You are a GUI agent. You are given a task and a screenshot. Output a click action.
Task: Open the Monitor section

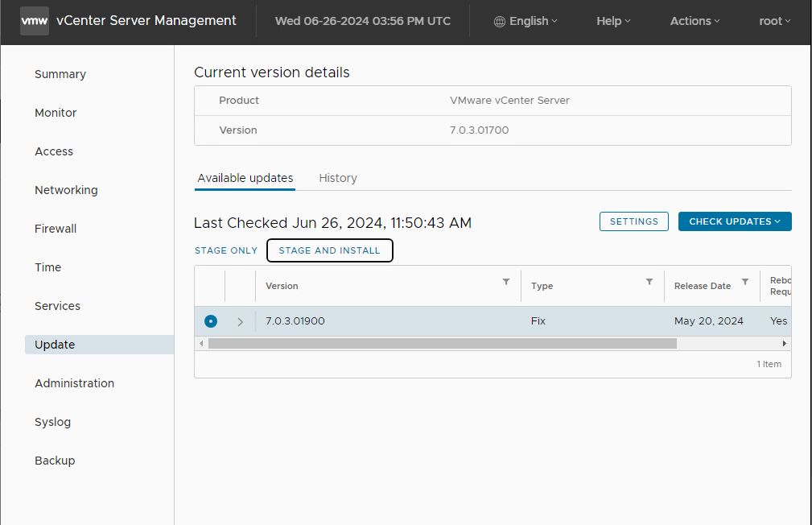[56, 113]
